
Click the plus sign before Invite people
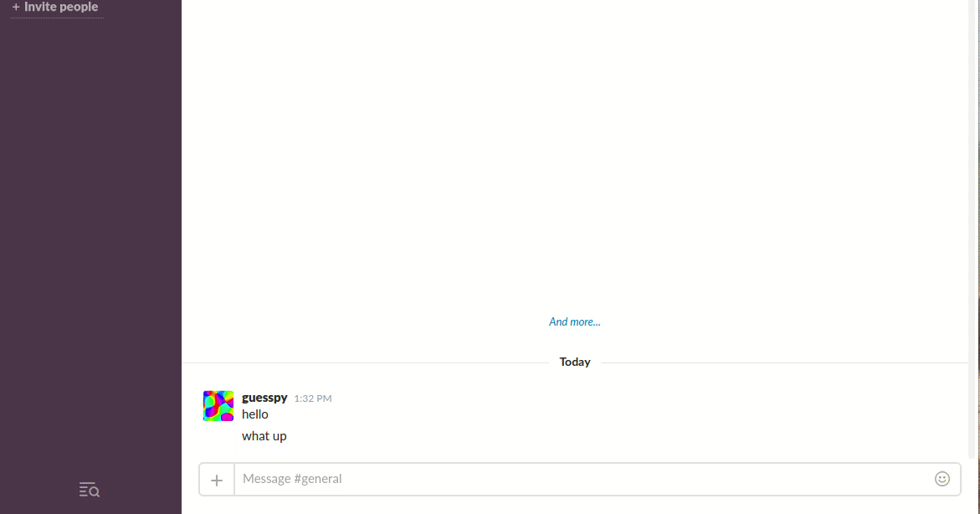coord(16,7)
